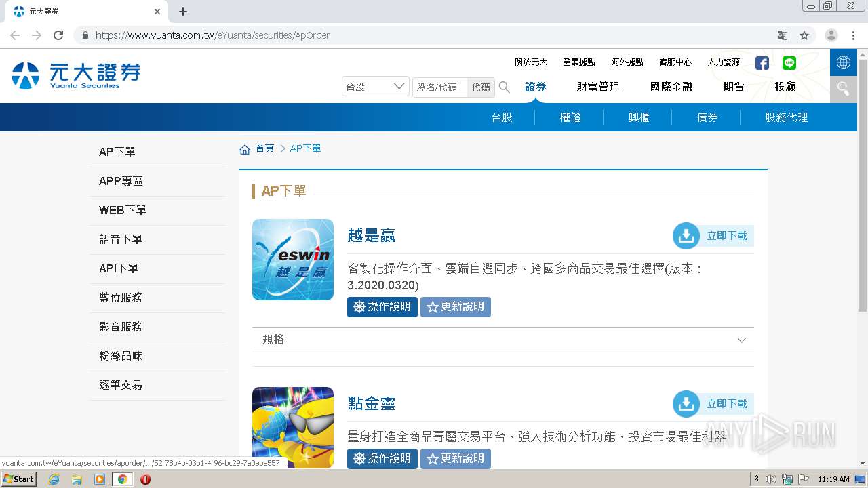Click the Windows Start button
This screenshot has height=488, width=868.
point(19,479)
